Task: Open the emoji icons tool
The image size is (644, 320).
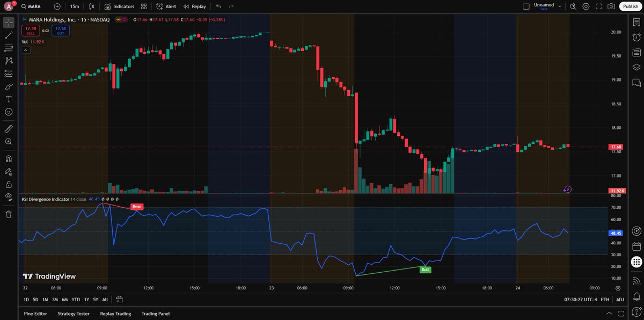Action: point(9,112)
